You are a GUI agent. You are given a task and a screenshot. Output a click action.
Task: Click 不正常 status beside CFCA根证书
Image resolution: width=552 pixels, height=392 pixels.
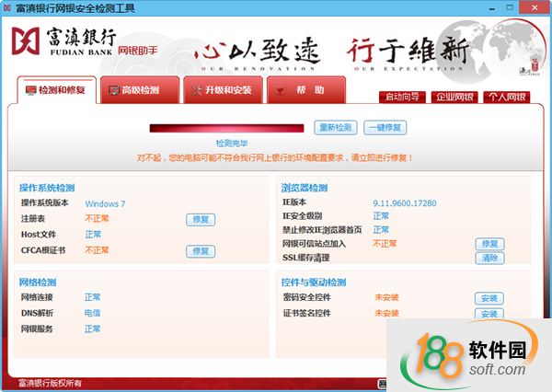(x=97, y=250)
